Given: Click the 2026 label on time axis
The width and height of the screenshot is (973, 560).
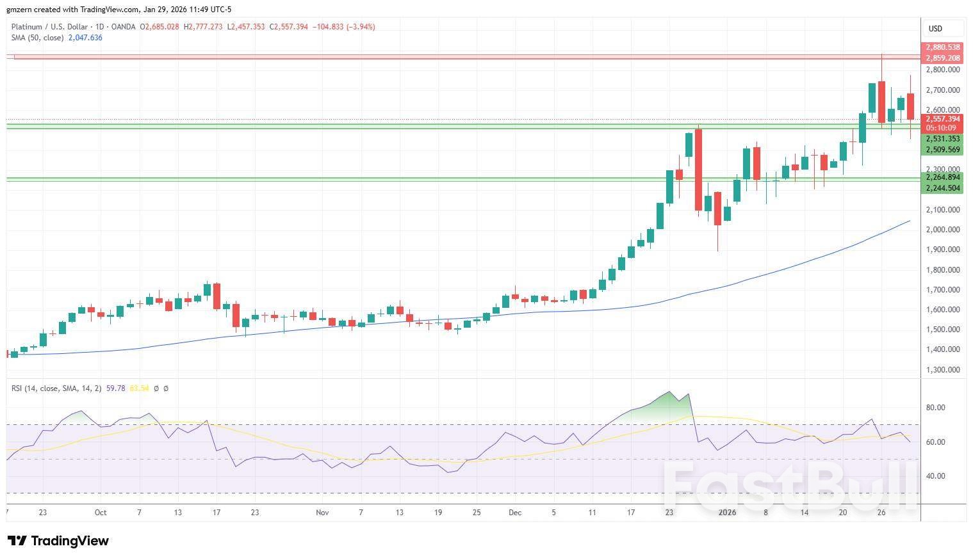Looking at the screenshot, I should pyautogui.click(x=727, y=513).
